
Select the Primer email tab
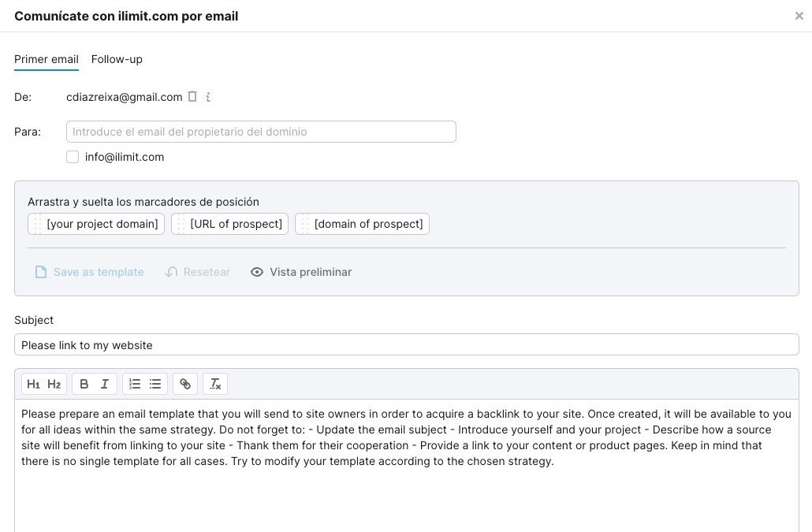click(x=47, y=59)
